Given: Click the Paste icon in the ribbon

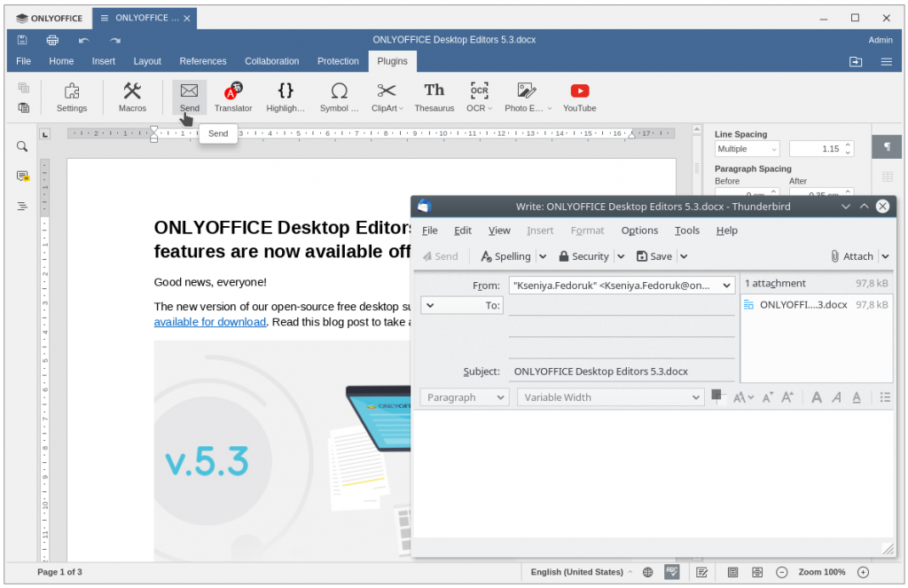Looking at the screenshot, I should point(24,107).
